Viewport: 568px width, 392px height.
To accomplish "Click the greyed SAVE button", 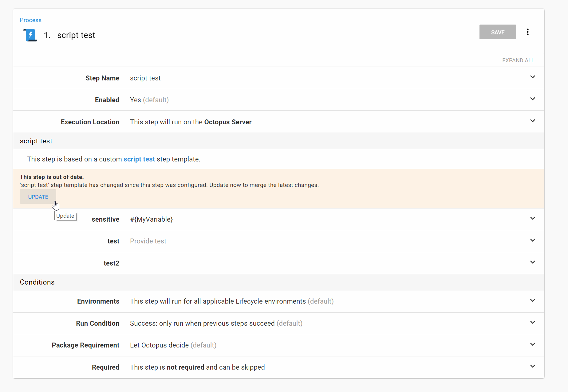I will pos(498,32).
